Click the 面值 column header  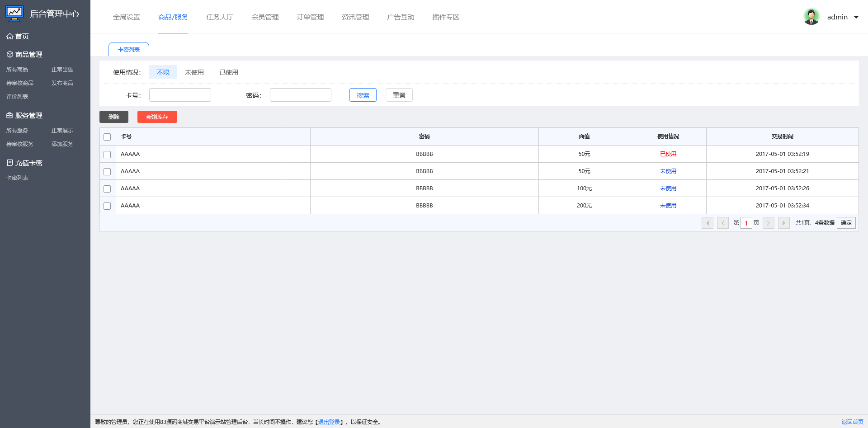click(x=584, y=136)
